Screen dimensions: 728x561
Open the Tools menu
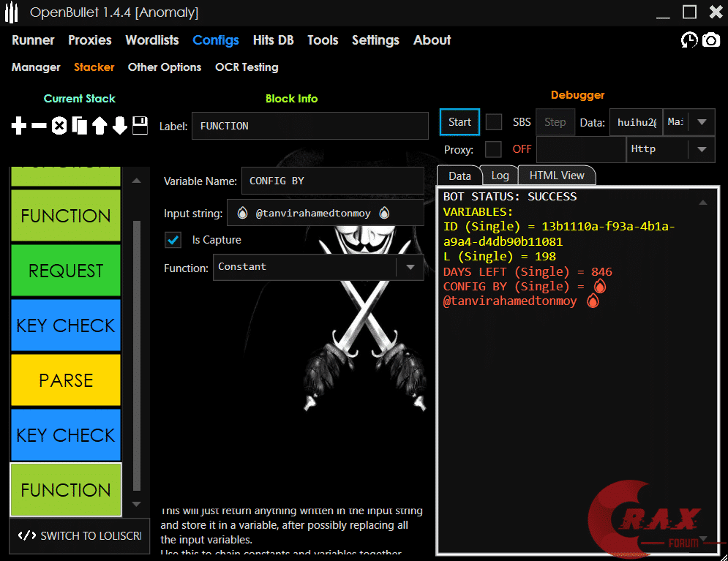coord(323,40)
